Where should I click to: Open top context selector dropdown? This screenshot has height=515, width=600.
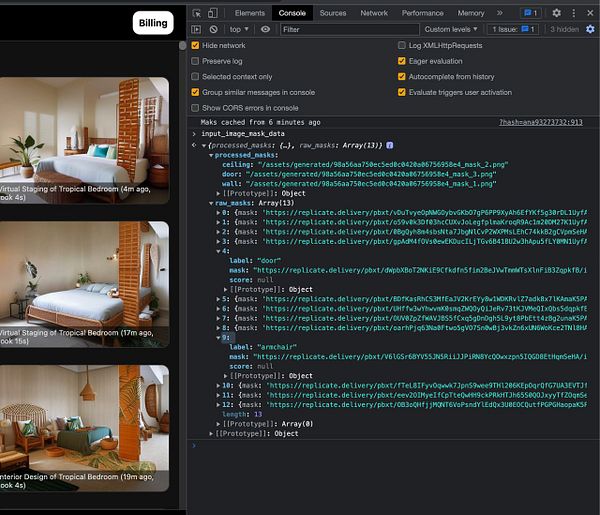click(239, 29)
